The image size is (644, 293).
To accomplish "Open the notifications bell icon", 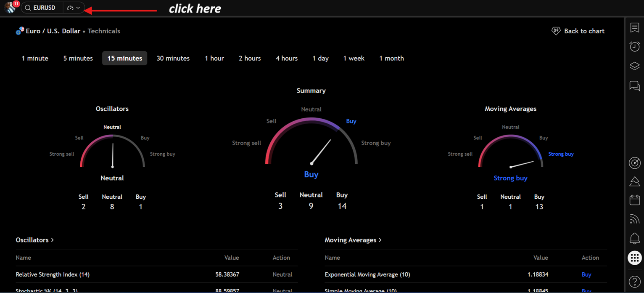I will pos(634,238).
